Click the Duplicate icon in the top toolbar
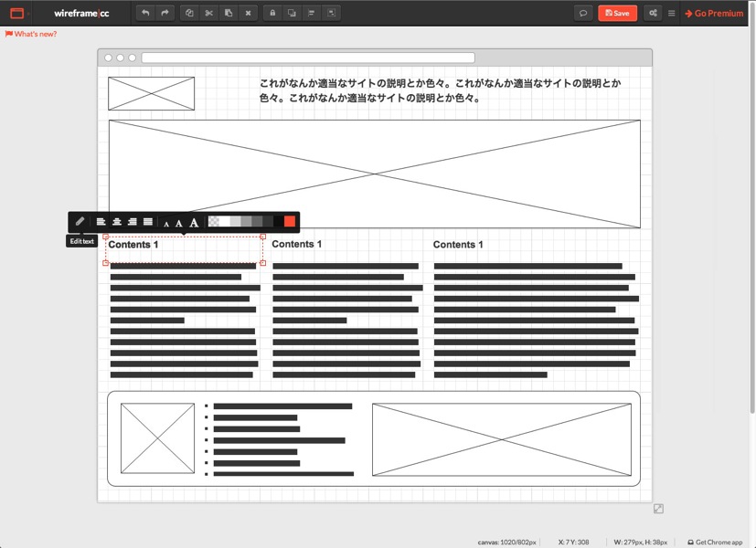756x548 pixels. click(188, 13)
